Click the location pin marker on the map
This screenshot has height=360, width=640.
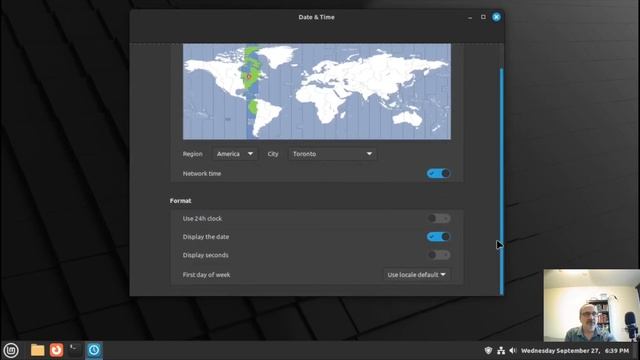coord(249,77)
